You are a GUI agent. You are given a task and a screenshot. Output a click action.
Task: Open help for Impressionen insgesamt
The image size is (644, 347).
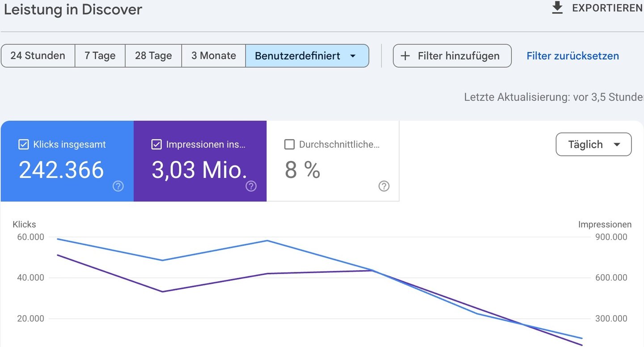(251, 186)
